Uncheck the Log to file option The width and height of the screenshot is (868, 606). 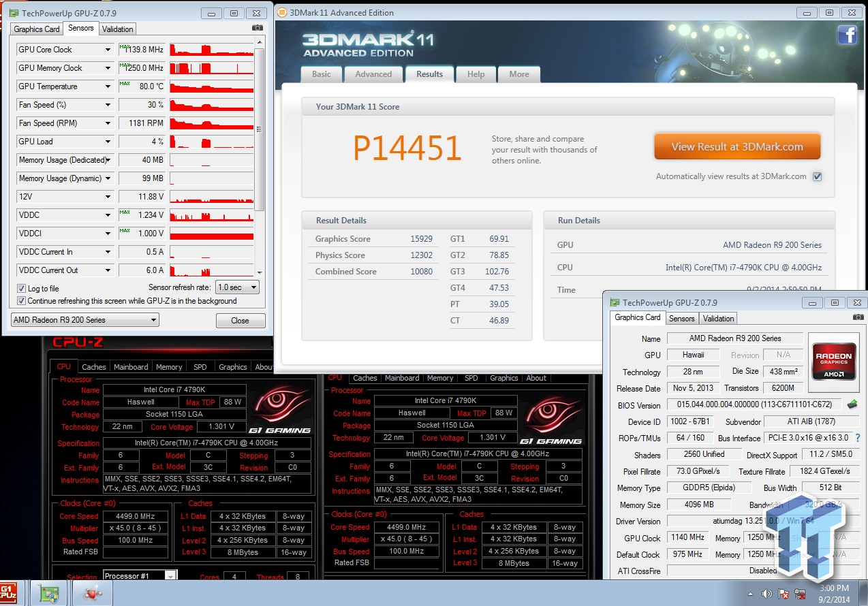click(x=22, y=288)
